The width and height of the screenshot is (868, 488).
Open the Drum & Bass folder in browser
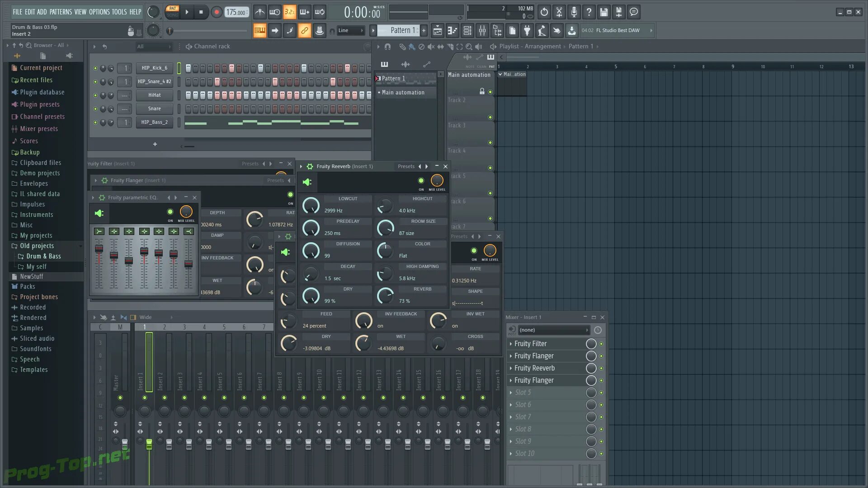43,256
